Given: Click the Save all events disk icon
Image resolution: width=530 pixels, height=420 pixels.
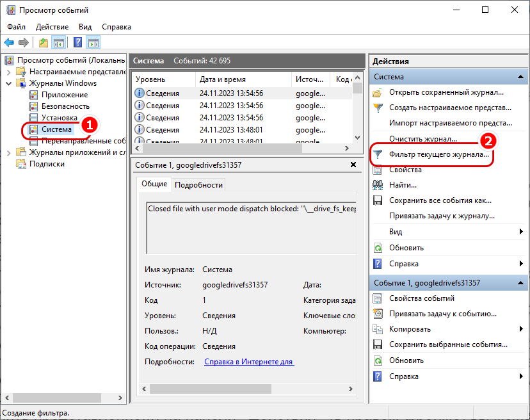Looking at the screenshot, I should [378, 200].
